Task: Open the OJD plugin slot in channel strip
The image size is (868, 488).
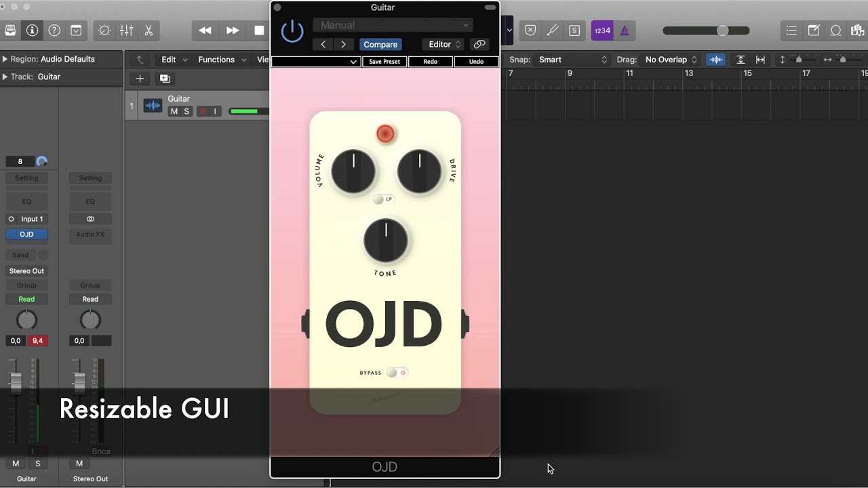Action: click(26, 235)
